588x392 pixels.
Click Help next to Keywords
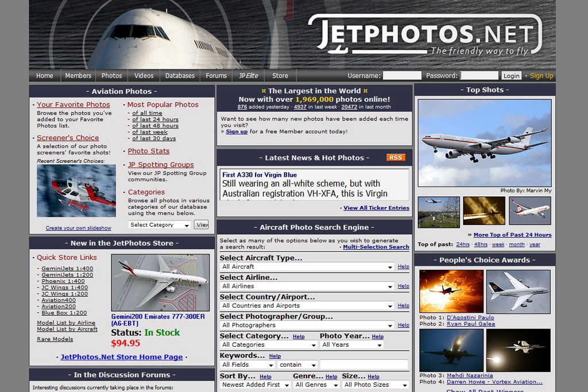pos(275,356)
